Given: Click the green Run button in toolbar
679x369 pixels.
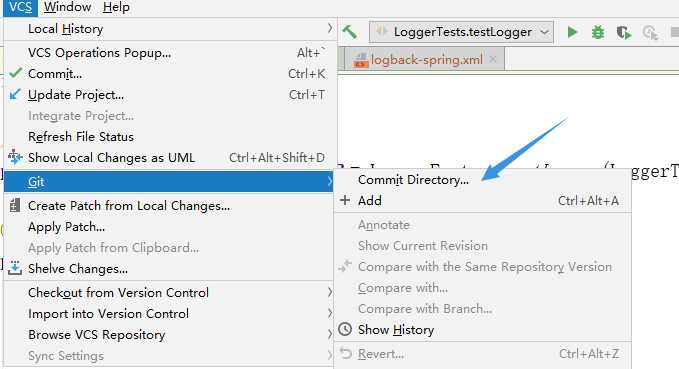Looking at the screenshot, I should coord(572,32).
